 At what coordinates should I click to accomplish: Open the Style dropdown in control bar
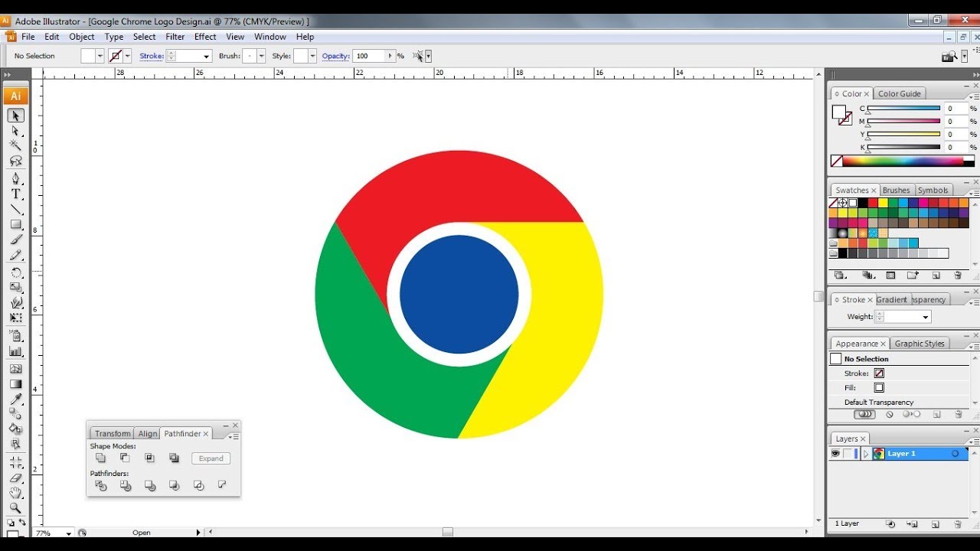pyautogui.click(x=312, y=56)
